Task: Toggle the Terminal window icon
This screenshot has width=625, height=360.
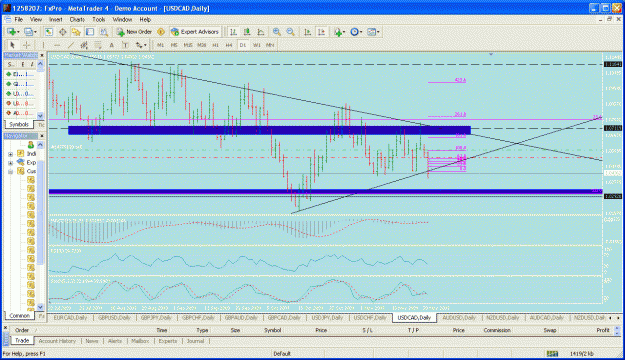Action: click(90, 32)
